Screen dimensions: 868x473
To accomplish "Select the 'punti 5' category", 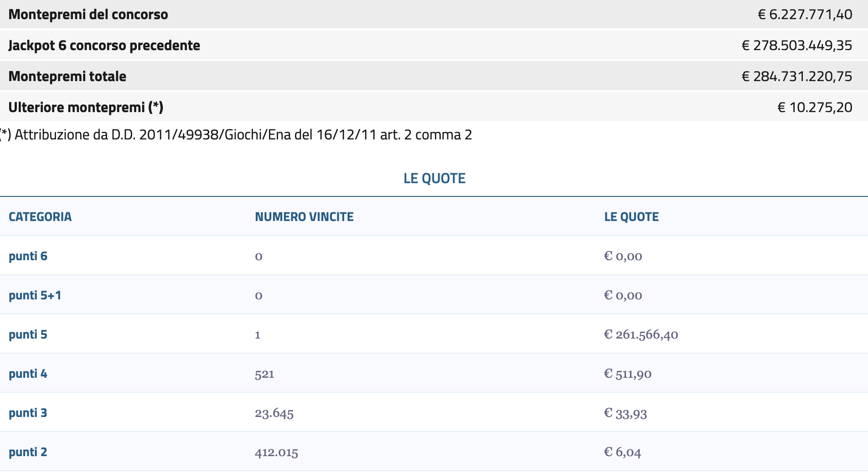I will click(x=28, y=334).
